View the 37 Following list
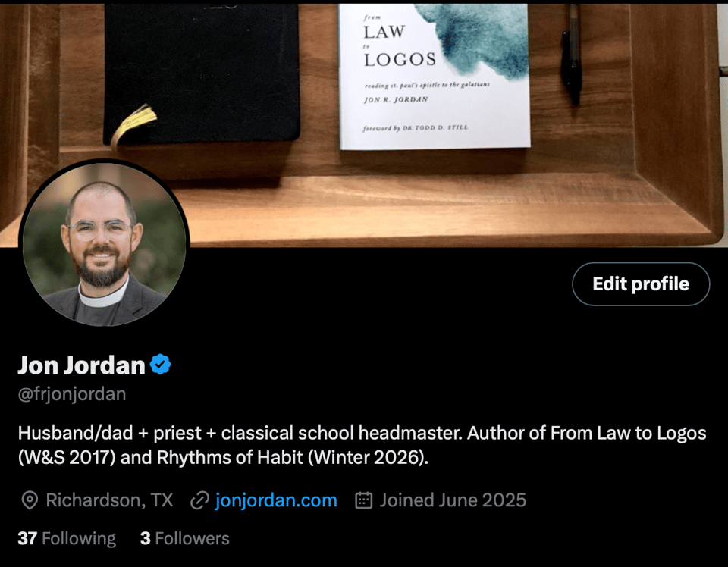The width and height of the screenshot is (728, 567). (x=67, y=538)
